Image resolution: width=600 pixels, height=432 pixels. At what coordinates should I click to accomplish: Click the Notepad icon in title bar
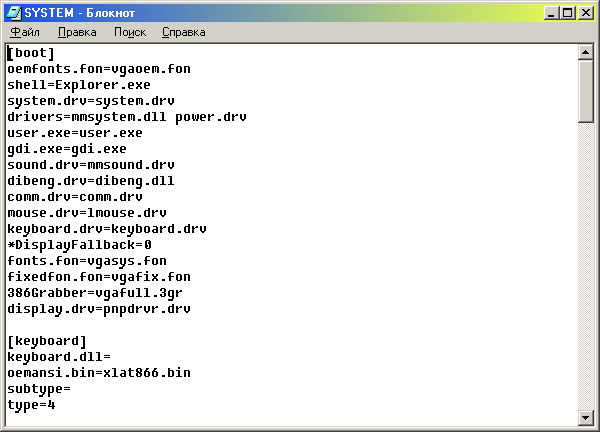pyautogui.click(x=14, y=13)
